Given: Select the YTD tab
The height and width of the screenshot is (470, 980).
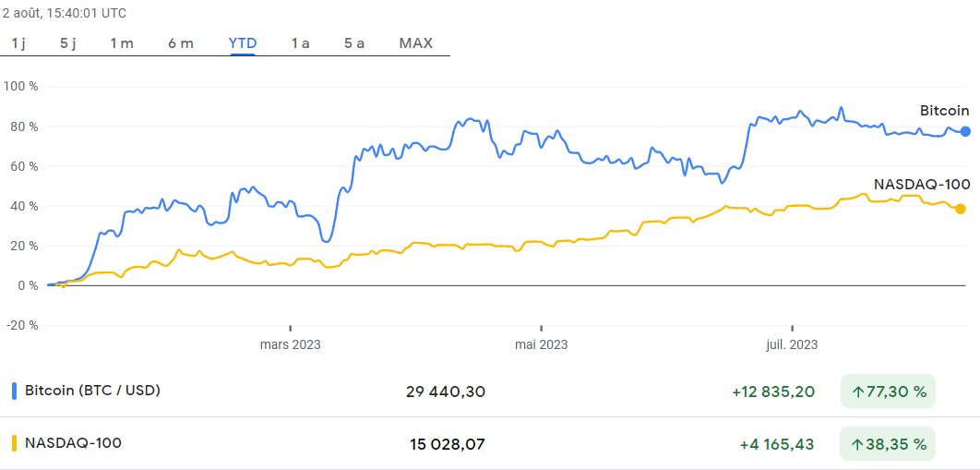Looking at the screenshot, I should tap(243, 42).
